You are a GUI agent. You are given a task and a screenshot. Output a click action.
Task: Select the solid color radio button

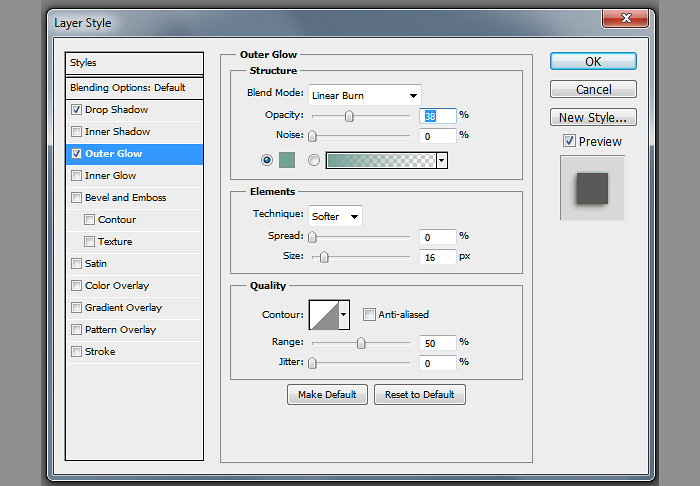[x=267, y=160]
